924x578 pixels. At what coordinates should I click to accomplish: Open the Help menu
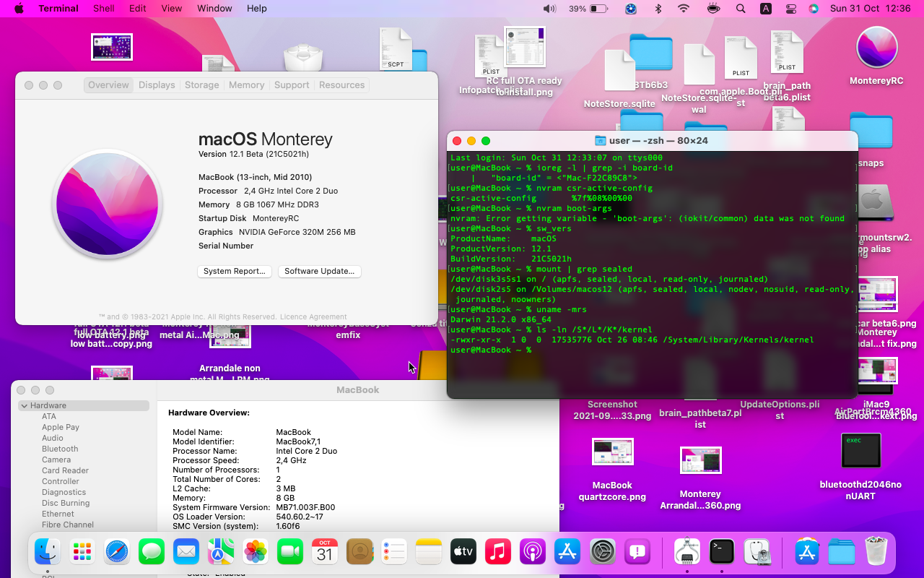(x=256, y=9)
